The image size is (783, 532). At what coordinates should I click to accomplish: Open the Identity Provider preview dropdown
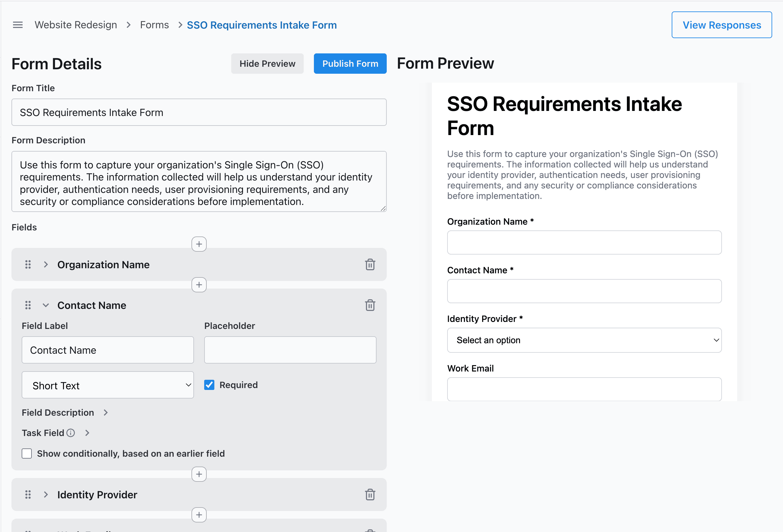[584, 340]
